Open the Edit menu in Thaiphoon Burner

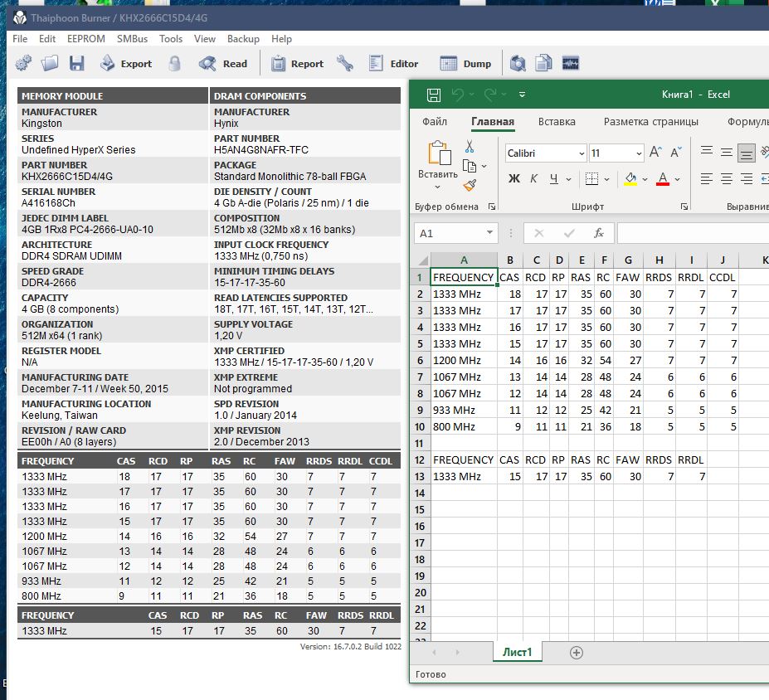pos(47,39)
